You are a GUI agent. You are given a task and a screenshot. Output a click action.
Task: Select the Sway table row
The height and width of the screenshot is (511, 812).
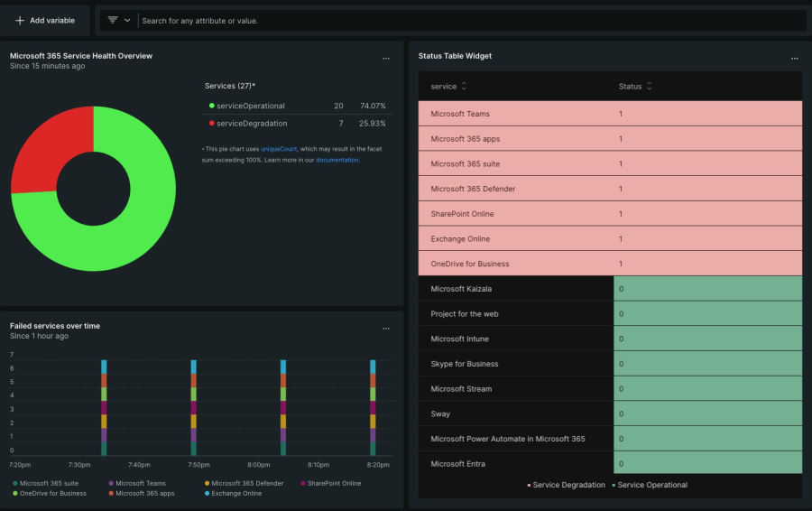(610, 413)
